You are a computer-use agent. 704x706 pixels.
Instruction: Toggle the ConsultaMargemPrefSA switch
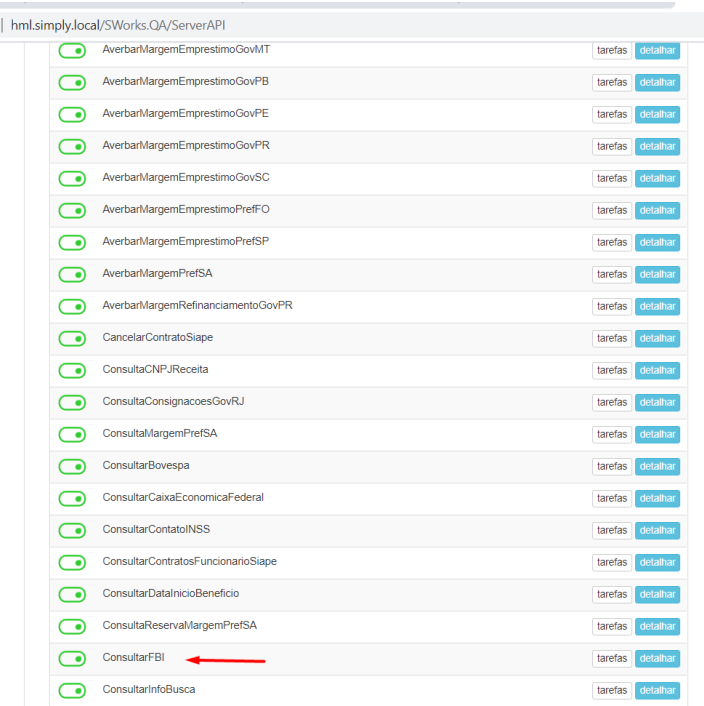tap(72, 434)
